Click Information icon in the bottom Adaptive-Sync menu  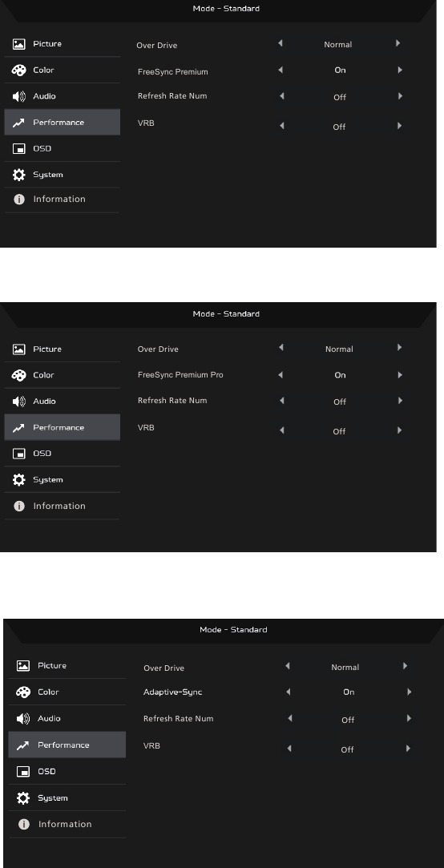(x=24, y=824)
